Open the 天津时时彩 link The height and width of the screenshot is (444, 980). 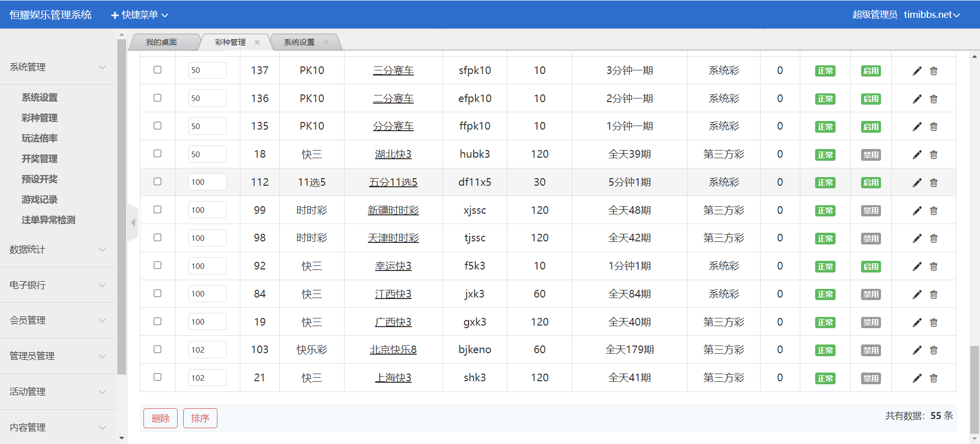point(393,238)
